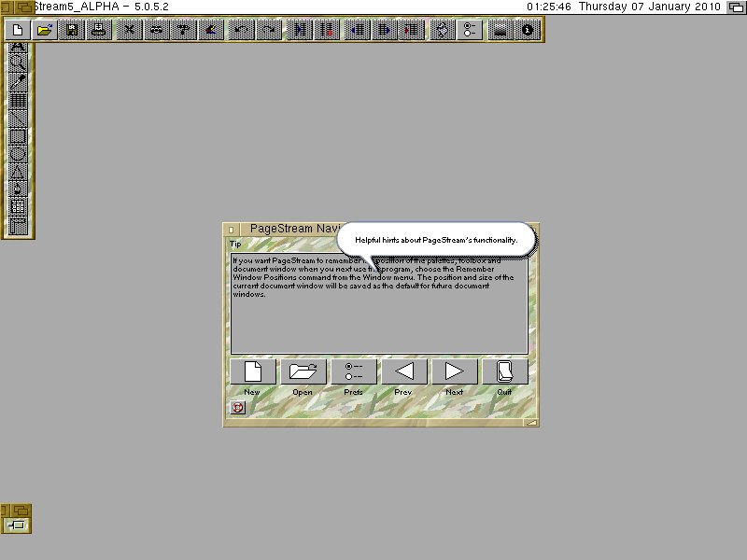747x560 pixels.
Task: Select the Magnifying glass zoom tool
Action: pos(17,63)
